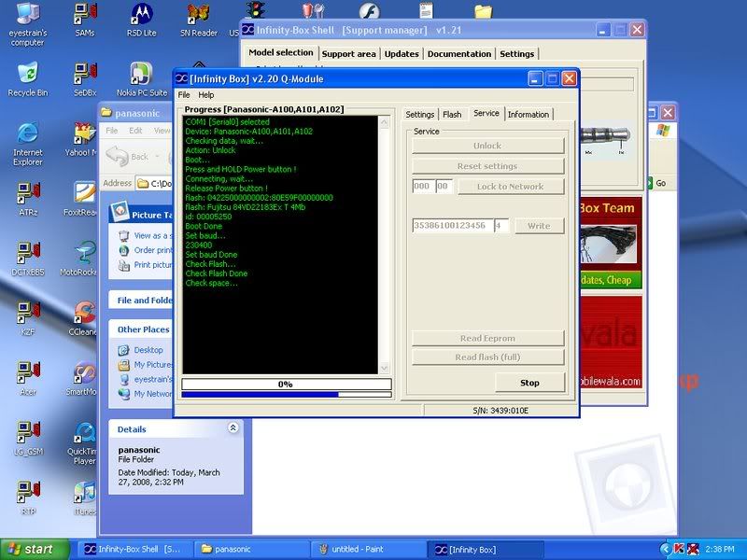Click scroll-up arrow of log pane
The width and height of the screenshot is (747, 560).
pyautogui.click(x=384, y=122)
